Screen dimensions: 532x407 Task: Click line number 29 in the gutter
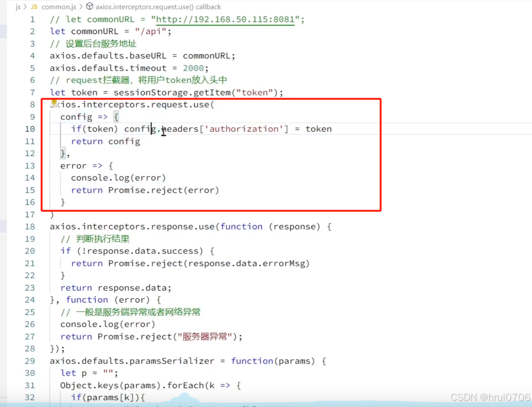[x=30, y=361]
